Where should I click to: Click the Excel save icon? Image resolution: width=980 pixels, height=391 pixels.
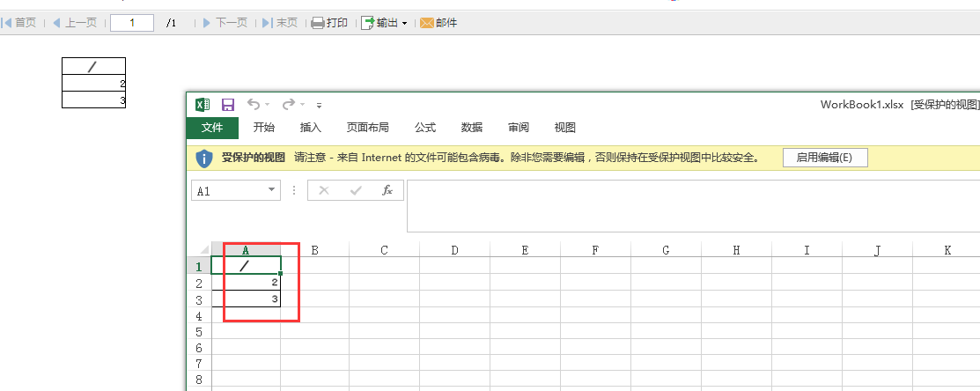click(228, 104)
